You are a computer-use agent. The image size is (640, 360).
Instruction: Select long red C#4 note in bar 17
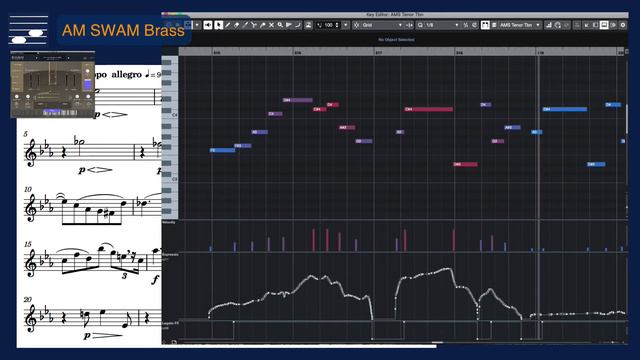pyautogui.click(x=429, y=109)
